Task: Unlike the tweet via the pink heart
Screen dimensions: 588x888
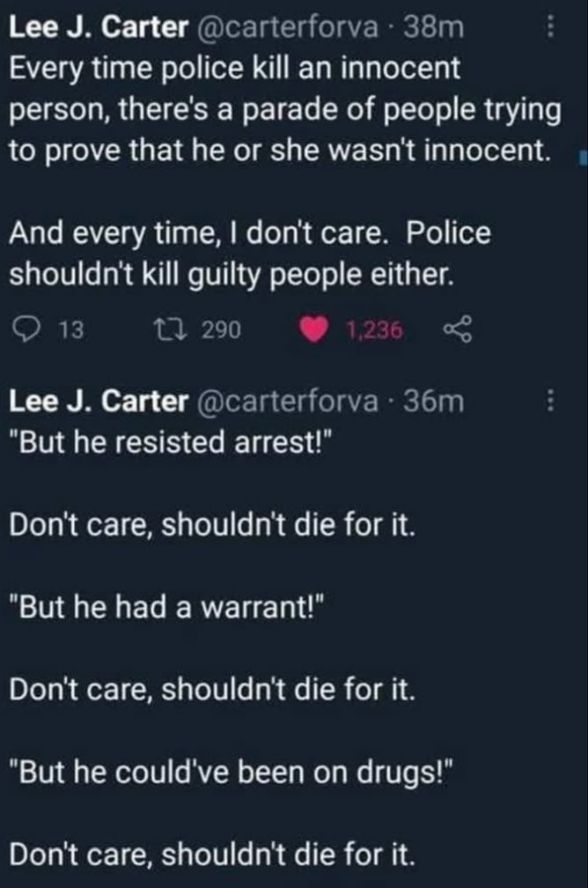Action: tap(314, 329)
